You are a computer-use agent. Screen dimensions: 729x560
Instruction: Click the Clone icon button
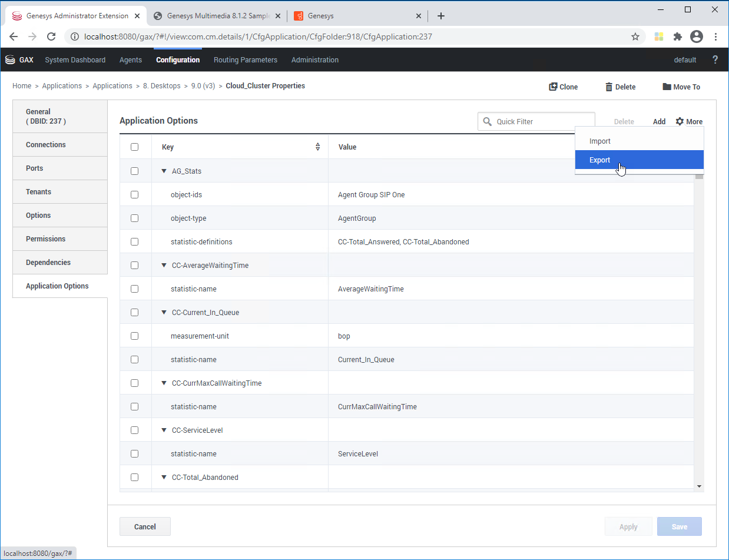coord(553,87)
